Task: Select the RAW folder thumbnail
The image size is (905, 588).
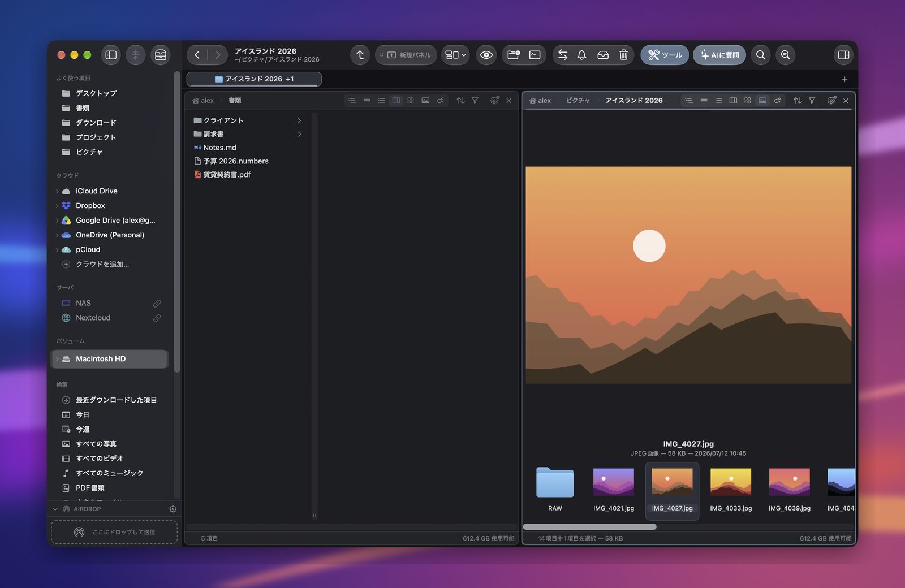Action: (555, 490)
